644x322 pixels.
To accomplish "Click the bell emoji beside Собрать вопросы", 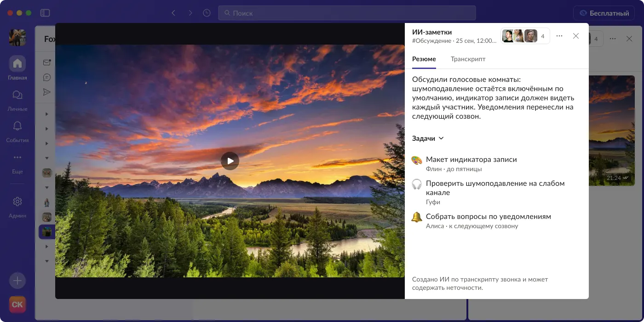I will pyautogui.click(x=417, y=217).
